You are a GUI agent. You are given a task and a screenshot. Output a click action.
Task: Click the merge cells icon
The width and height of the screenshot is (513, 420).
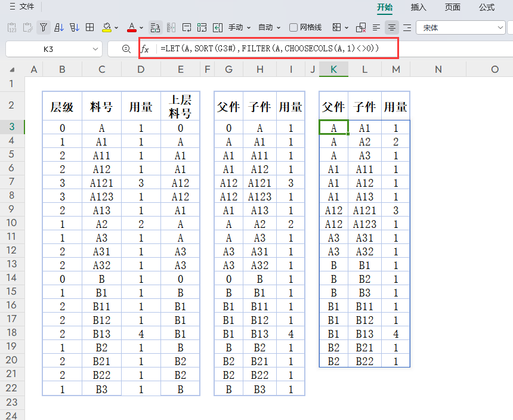click(202, 27)
